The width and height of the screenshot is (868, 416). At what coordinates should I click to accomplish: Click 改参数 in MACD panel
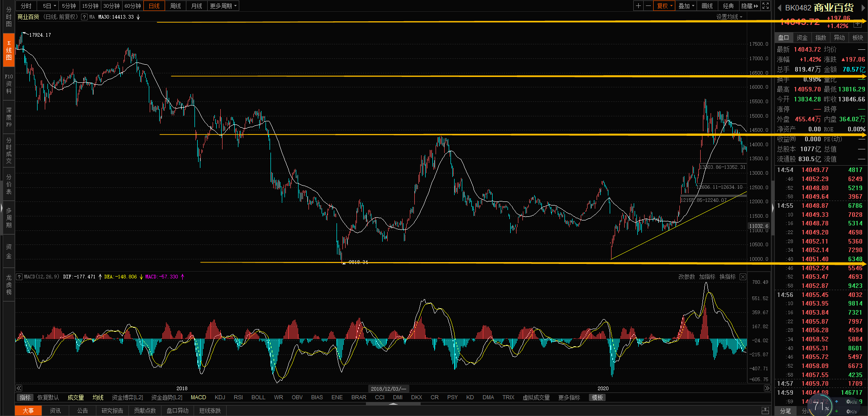pyautogui.click(x=687, y=277)
